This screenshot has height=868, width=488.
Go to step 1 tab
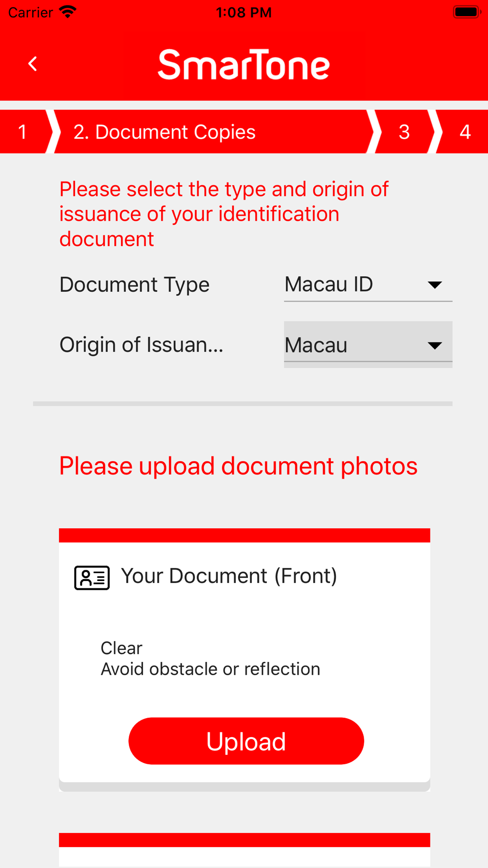pos(22,132)
